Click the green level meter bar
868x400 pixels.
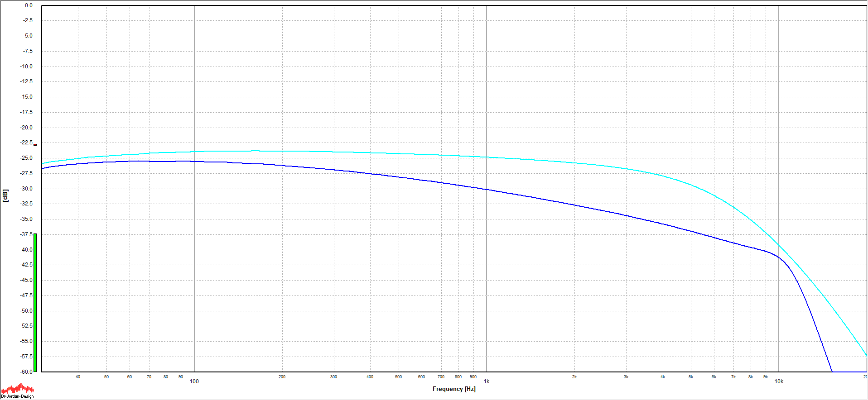pos(35,302)
